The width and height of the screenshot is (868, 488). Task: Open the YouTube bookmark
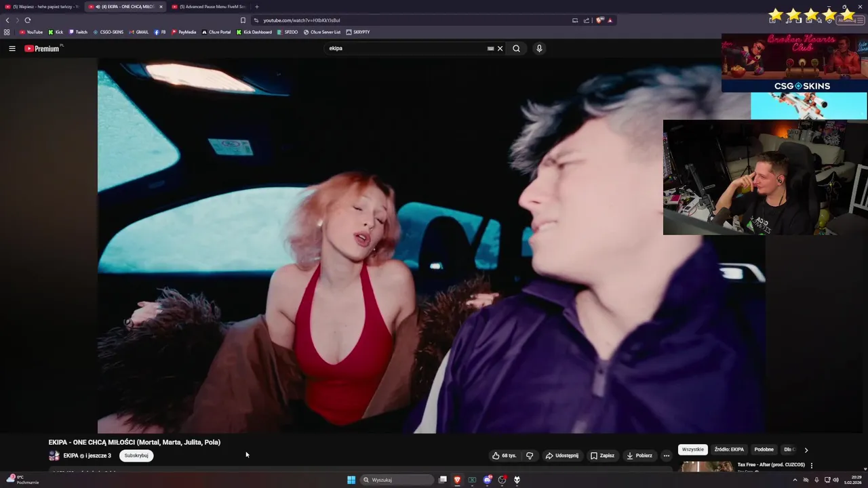31,32
